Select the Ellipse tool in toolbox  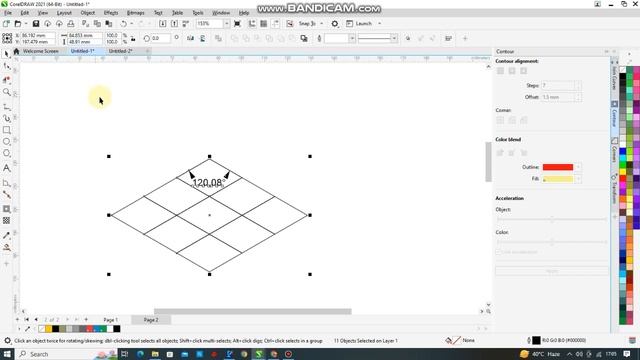7,142
